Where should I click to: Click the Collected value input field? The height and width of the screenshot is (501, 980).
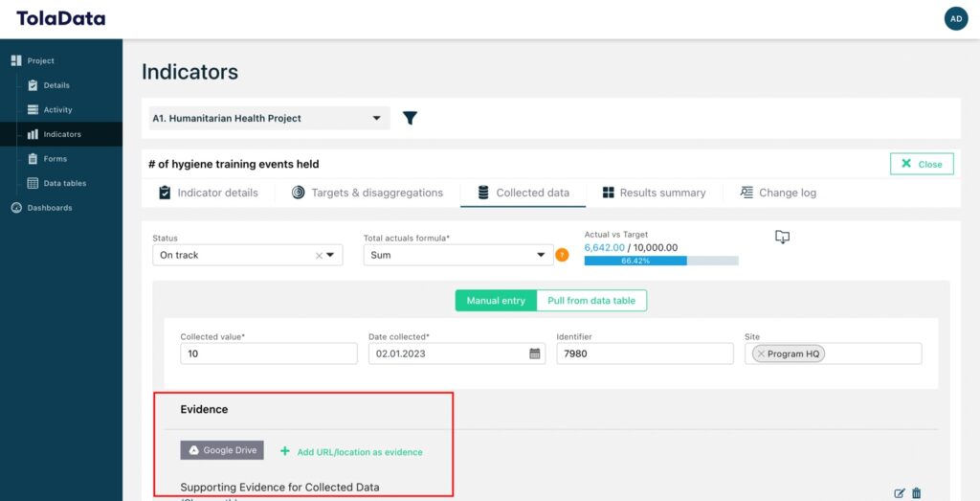pos(269,353)
